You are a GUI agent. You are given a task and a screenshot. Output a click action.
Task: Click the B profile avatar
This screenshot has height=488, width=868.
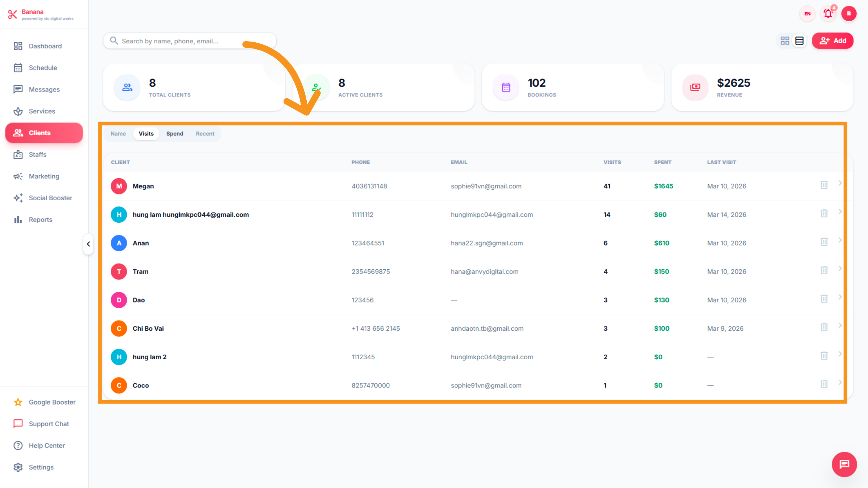(x=848, y=14)
